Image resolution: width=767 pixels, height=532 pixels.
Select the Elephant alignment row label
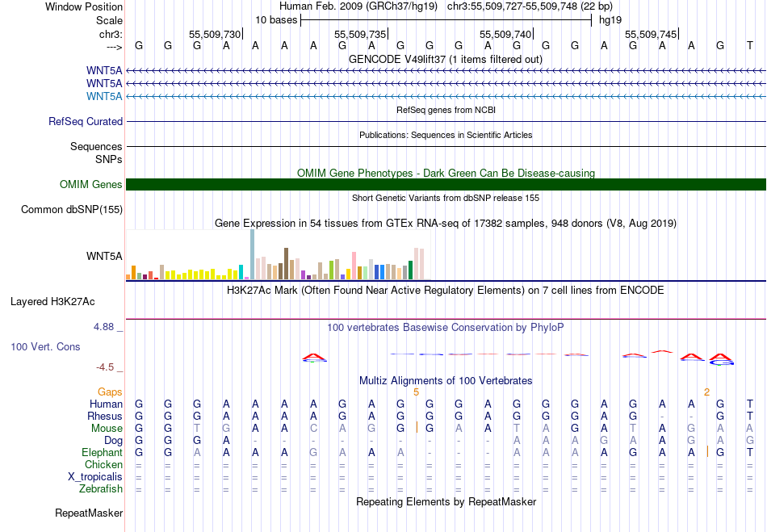pyautogui.click(x=102, y=453)
